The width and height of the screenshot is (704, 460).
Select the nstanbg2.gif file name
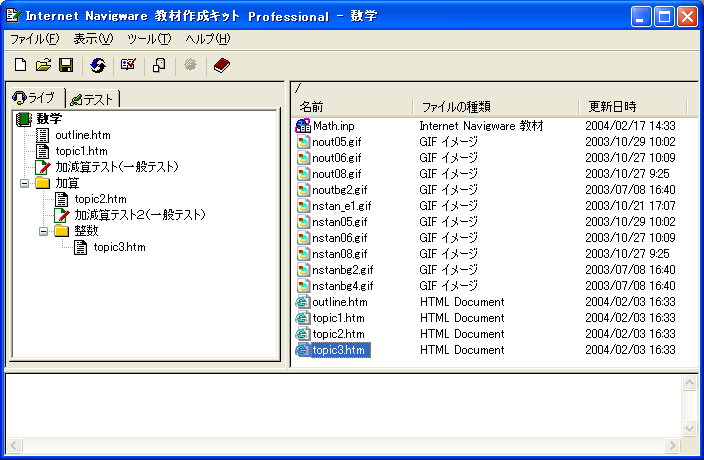point(343,270)
